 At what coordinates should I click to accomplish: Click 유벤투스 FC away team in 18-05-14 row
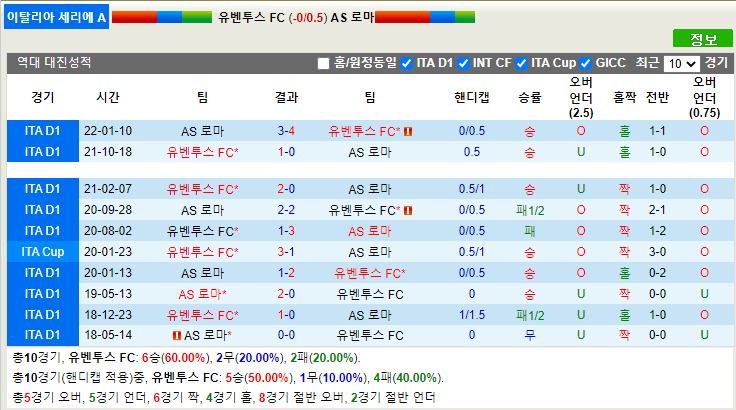pos(370,335)
